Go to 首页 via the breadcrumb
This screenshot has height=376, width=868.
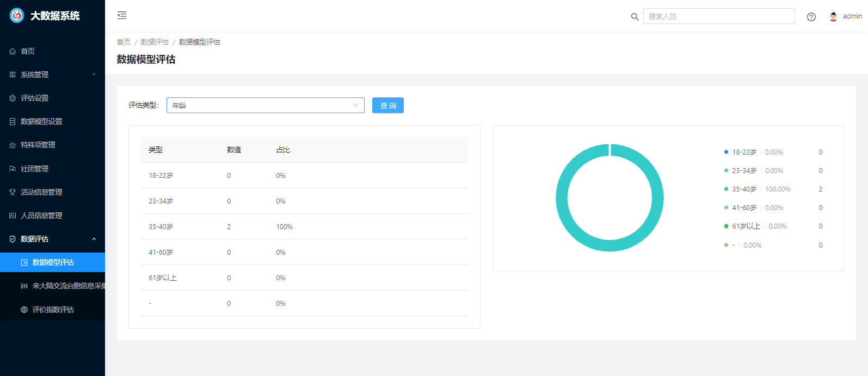(124, 42)
